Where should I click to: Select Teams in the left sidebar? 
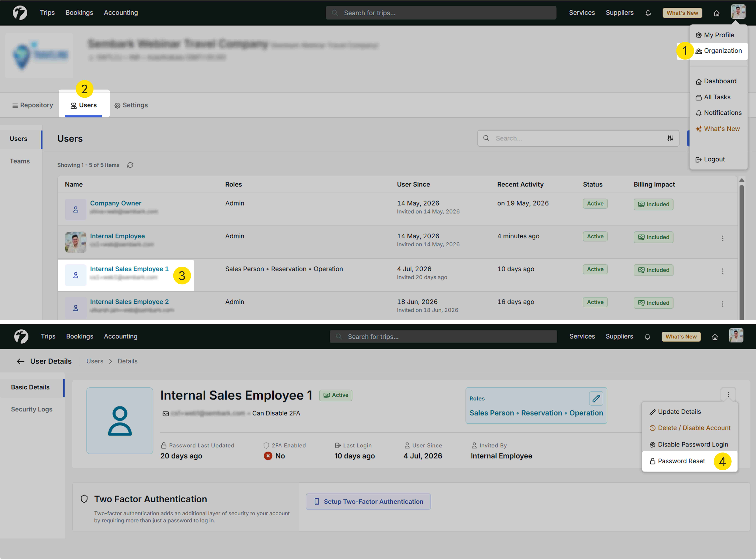[20, 161]
